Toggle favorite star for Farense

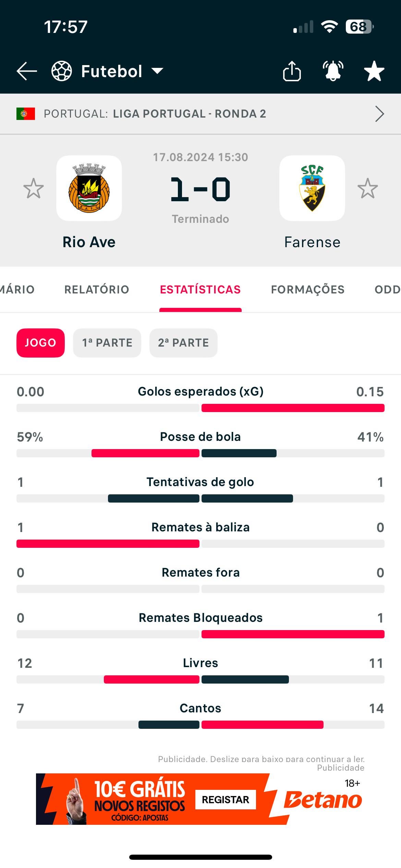pyautogui.click(x=367, y=188)
